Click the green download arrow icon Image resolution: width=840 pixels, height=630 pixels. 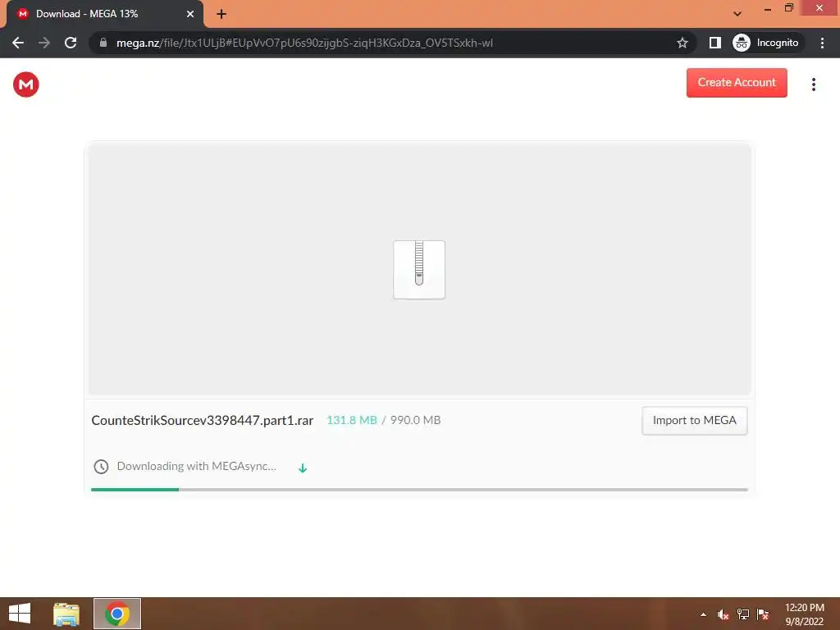coord(302,468)
